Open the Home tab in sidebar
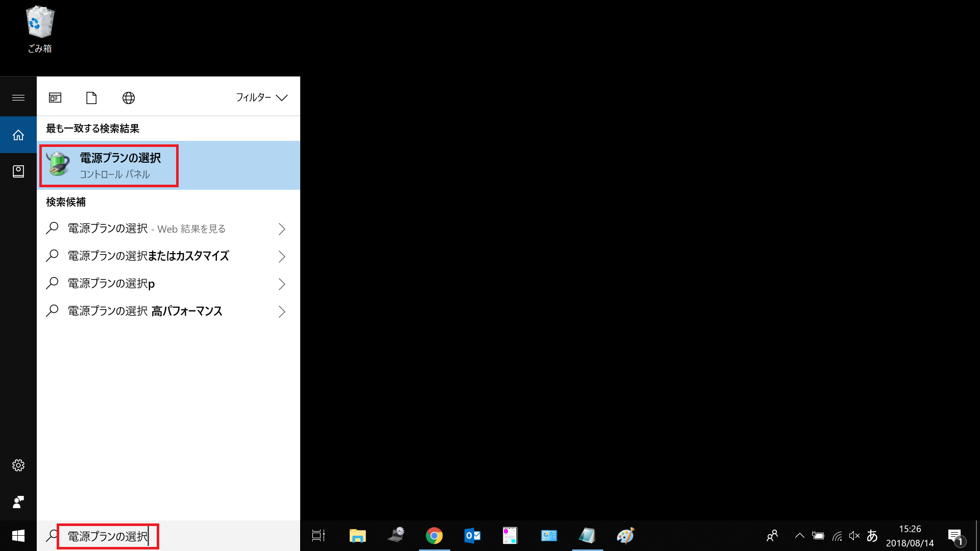The image size is (980, 551). 18,135
